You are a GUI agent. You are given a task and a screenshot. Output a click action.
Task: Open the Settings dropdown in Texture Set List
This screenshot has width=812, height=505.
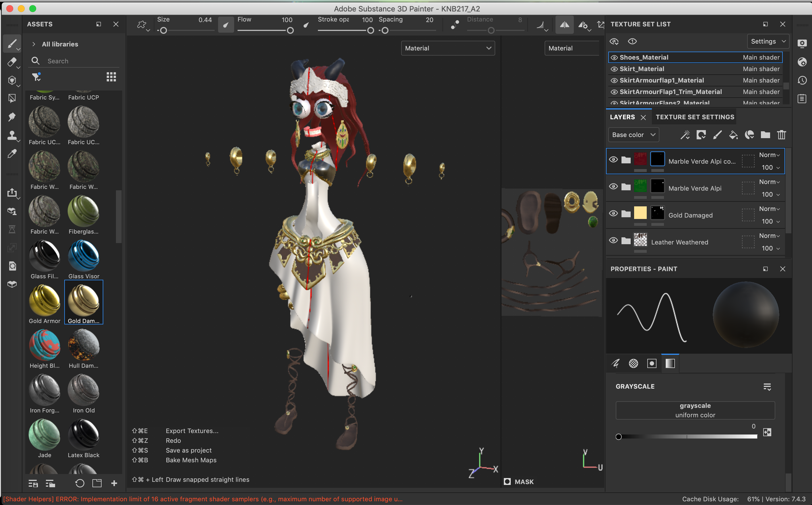768,42
